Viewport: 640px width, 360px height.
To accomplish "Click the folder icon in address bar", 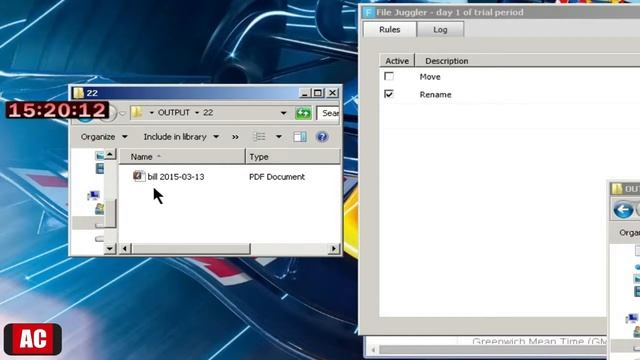I will pos(137,113).
